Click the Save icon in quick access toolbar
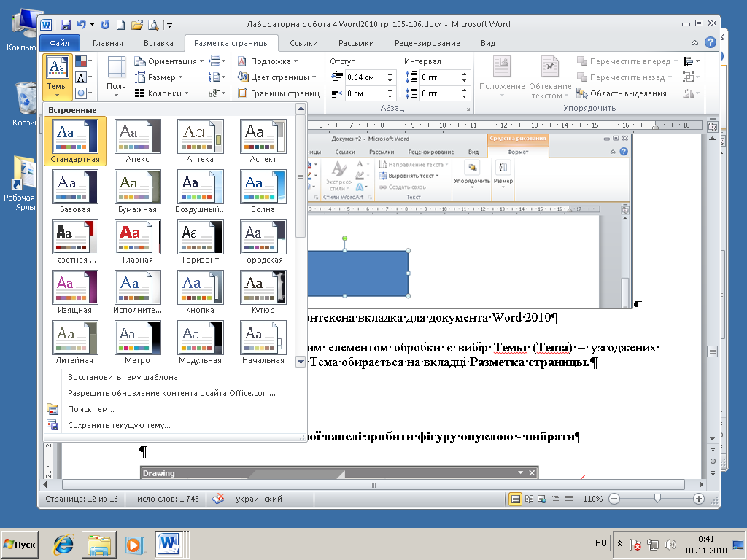The width and height of the screenshot is (747, 560). 66,24
